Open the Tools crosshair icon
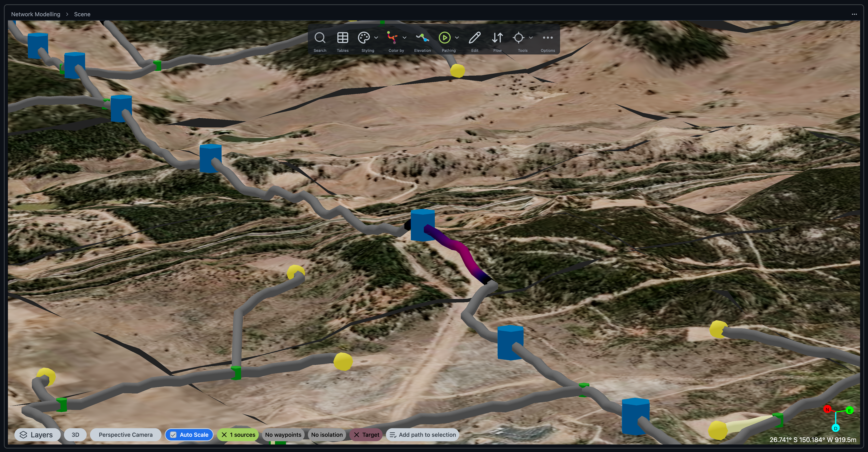 518,38
